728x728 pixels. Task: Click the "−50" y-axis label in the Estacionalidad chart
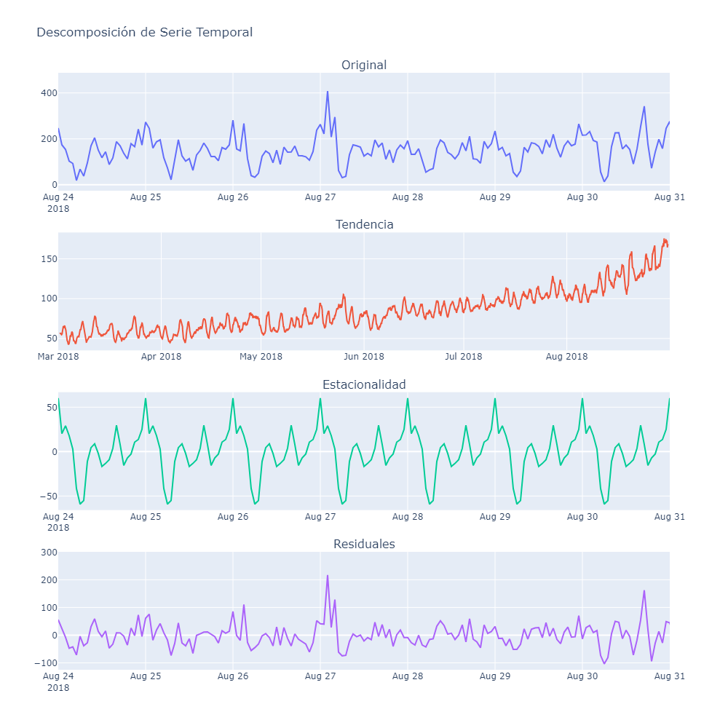coord(47,496)
